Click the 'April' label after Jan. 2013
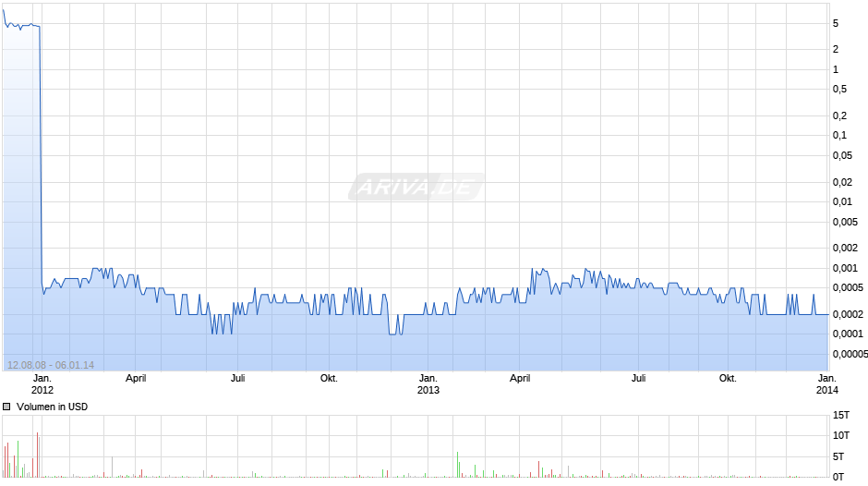 point(520,379)
